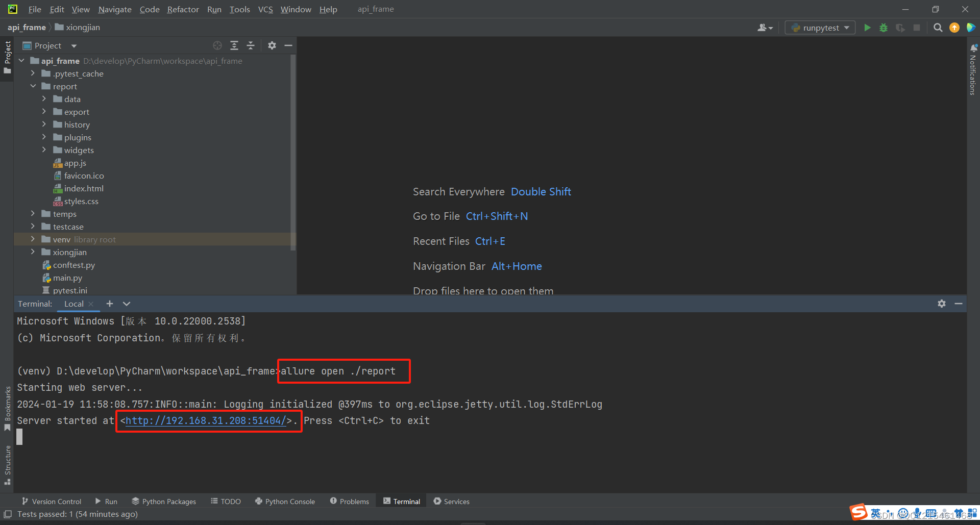Screen dimensions: 980x525
Task: Open the Refactor menu
Action: pyautogui.click(x=183, y=9)
